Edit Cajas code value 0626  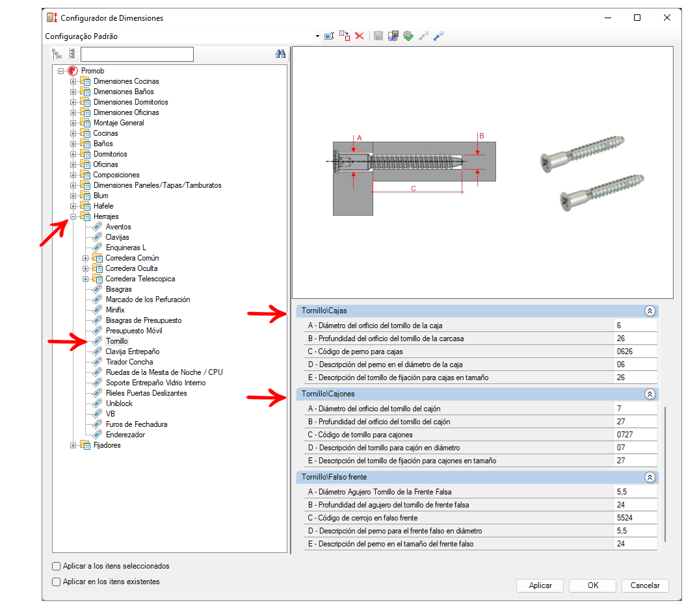635,352
